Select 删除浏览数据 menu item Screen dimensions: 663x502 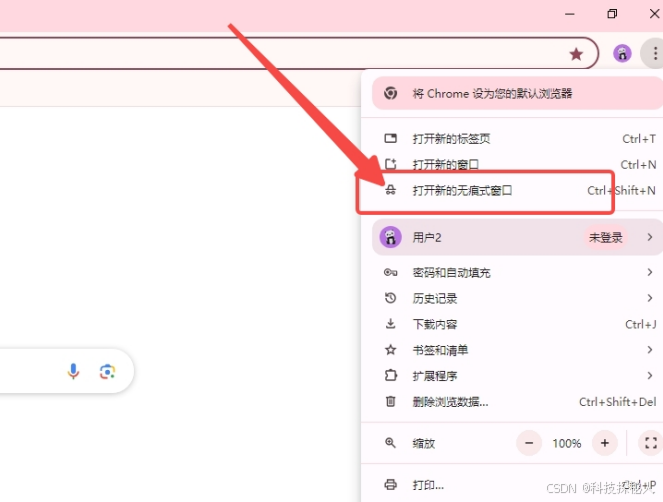click(x=512, y=402)
